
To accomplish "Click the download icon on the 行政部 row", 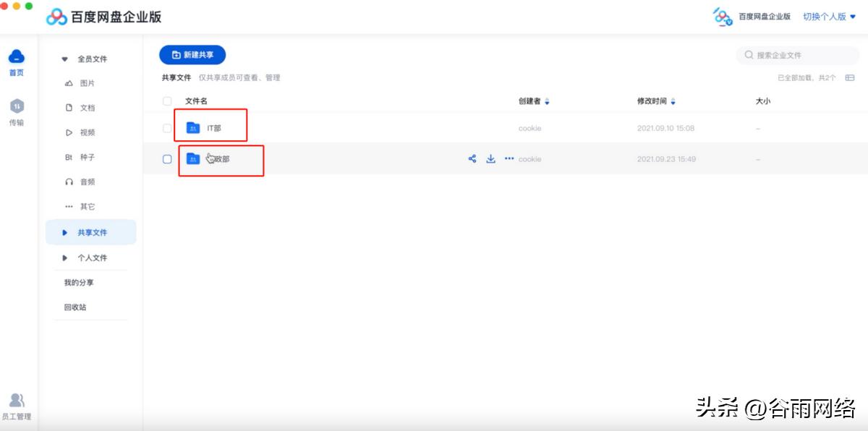I will [x=490, y=158].
